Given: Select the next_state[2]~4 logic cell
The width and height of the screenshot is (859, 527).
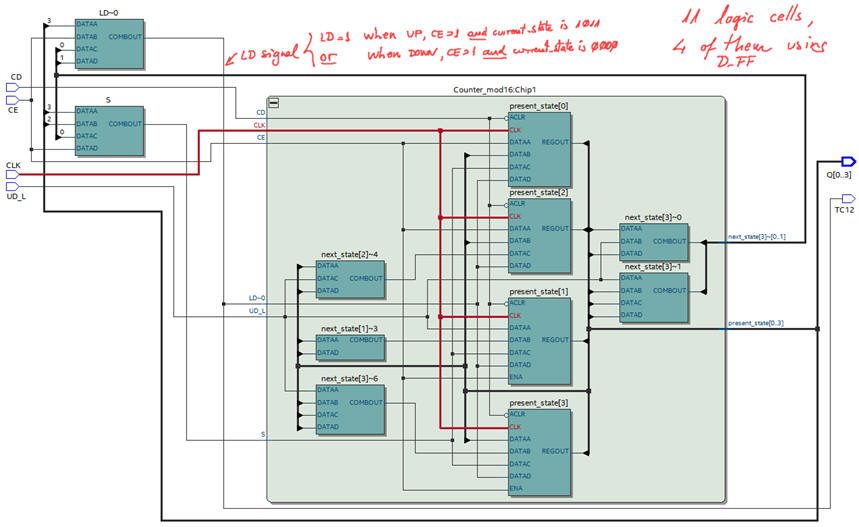Looking at the screenshot, I should click(350, 279).
